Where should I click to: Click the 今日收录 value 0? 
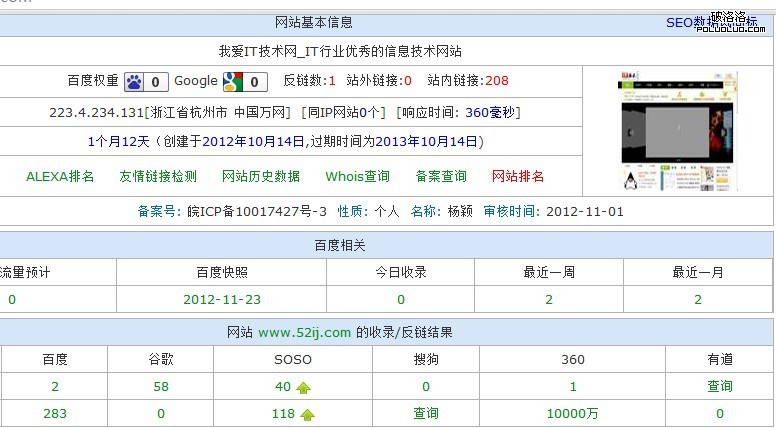[401, 300]
